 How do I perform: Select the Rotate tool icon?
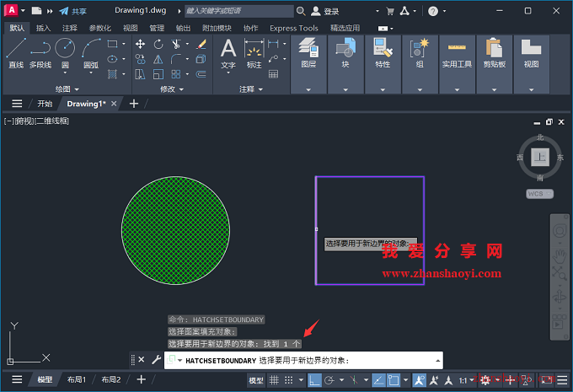pyautogui.click(x=158, y=44)
